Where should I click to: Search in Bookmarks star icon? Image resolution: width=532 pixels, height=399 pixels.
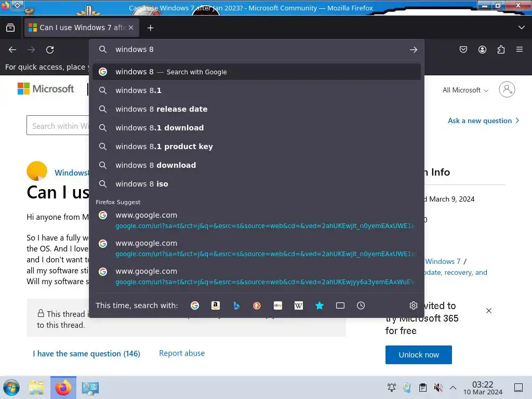(320, 305)
